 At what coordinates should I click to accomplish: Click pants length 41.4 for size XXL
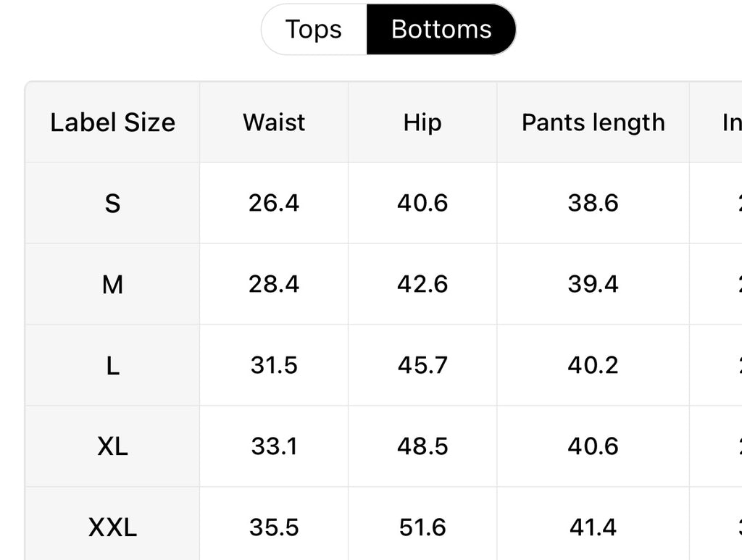pyautogui.click(x=593, y=527)
